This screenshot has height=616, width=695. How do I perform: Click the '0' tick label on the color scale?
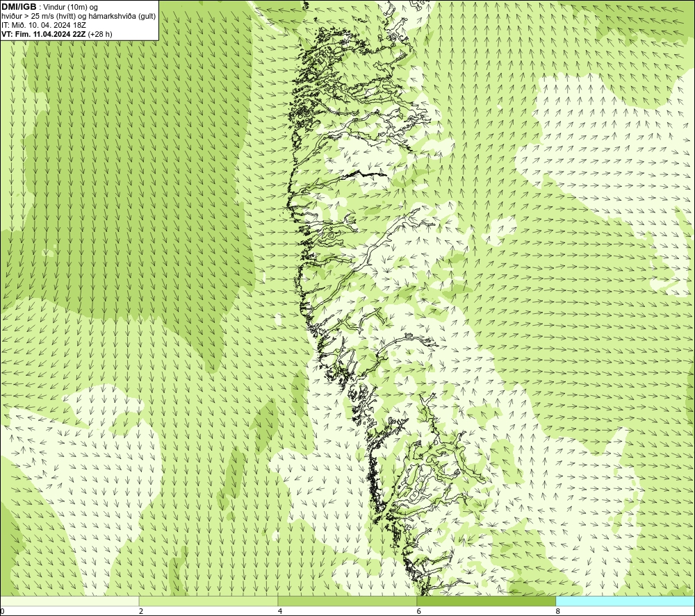click(2, 612)
